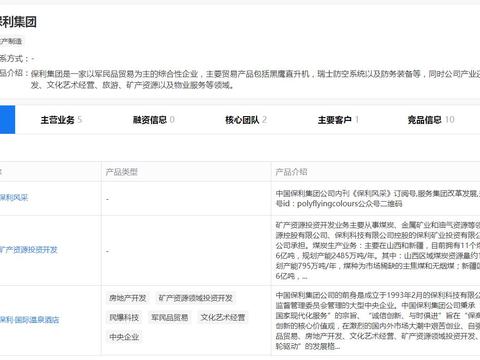
Task: Open the 竞品信息 tab
Action: pos(431,120)
